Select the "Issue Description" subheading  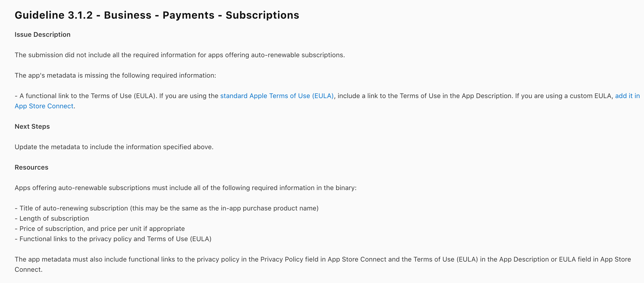pyautogui.click(x=42, y=35)
